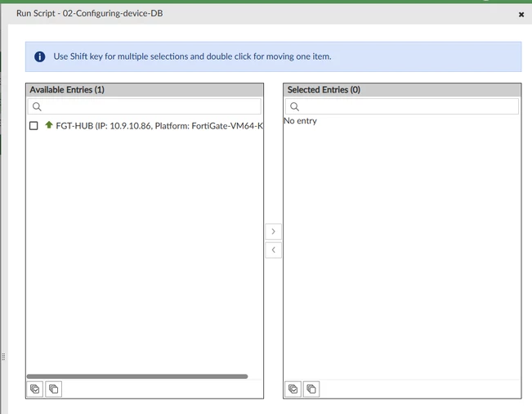This screenshot has width=532, height=414.
Task: Click the Available Entries (1) header
Action: pos(145,90)
